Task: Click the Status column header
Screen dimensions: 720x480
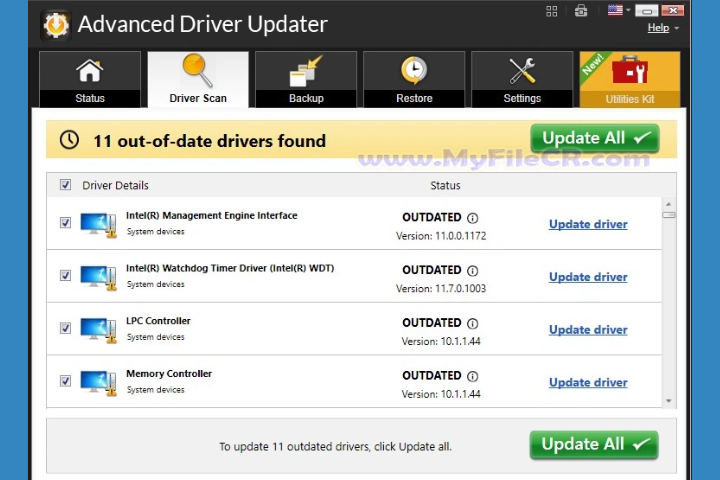Action: coord(445,186)
